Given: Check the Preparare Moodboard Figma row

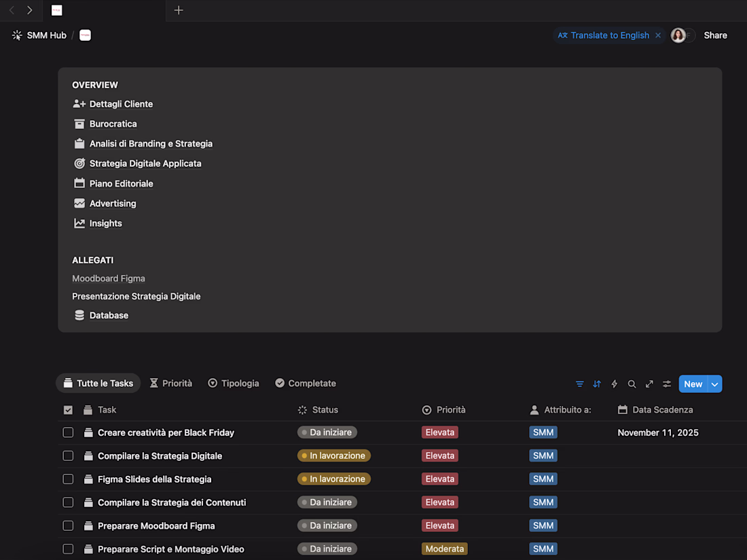Looking at the screenshot, I should pos(68,525).
